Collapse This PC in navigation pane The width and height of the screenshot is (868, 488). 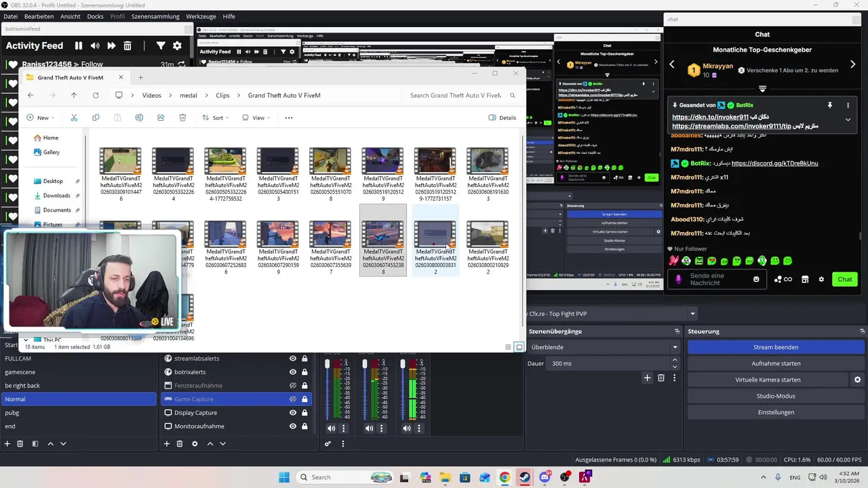point(26,340)
